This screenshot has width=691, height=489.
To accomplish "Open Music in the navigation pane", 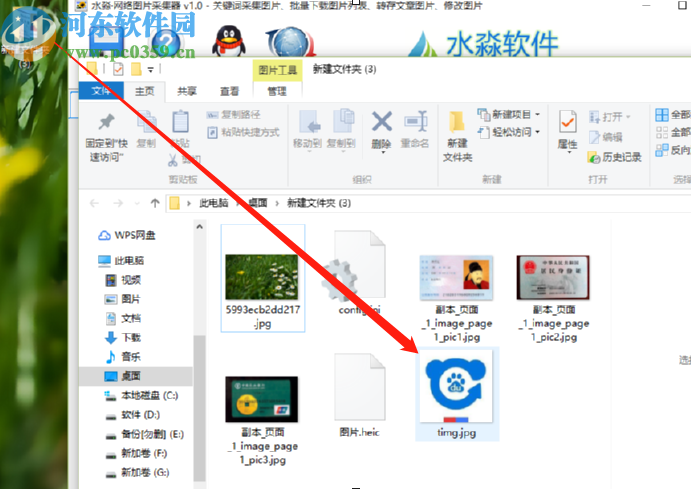I will coord(123,357).
